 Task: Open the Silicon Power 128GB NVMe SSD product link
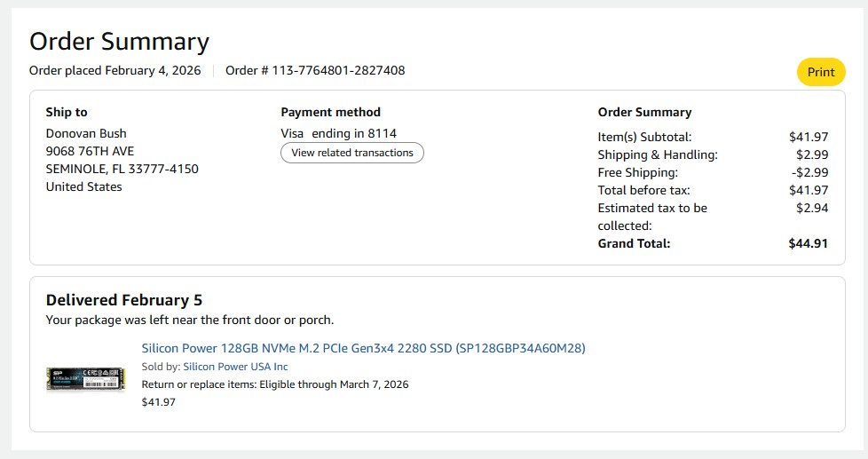tap(363, 348)
